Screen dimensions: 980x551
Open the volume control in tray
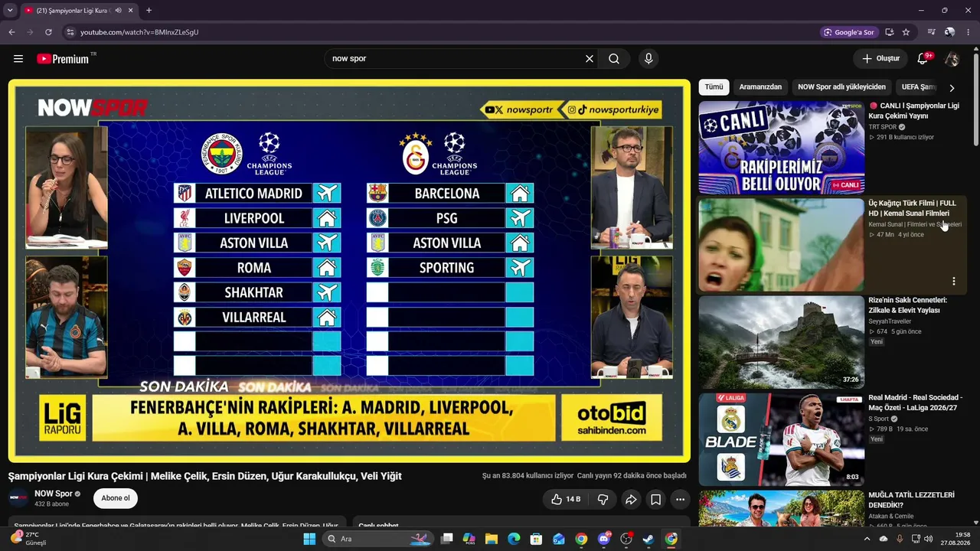click(928, 539)
